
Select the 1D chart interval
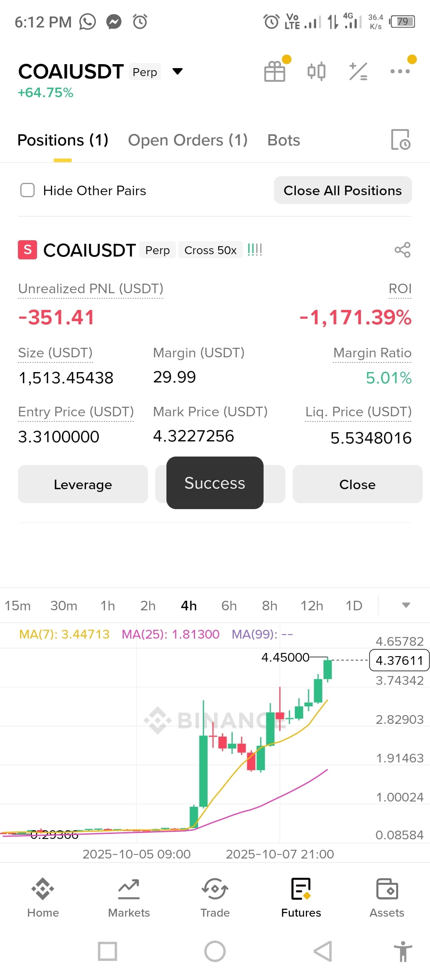point(354,606)
